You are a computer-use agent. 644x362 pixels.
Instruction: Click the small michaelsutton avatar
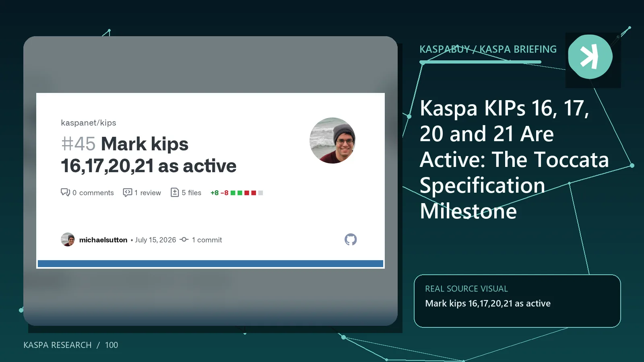[x=68, y=239]
